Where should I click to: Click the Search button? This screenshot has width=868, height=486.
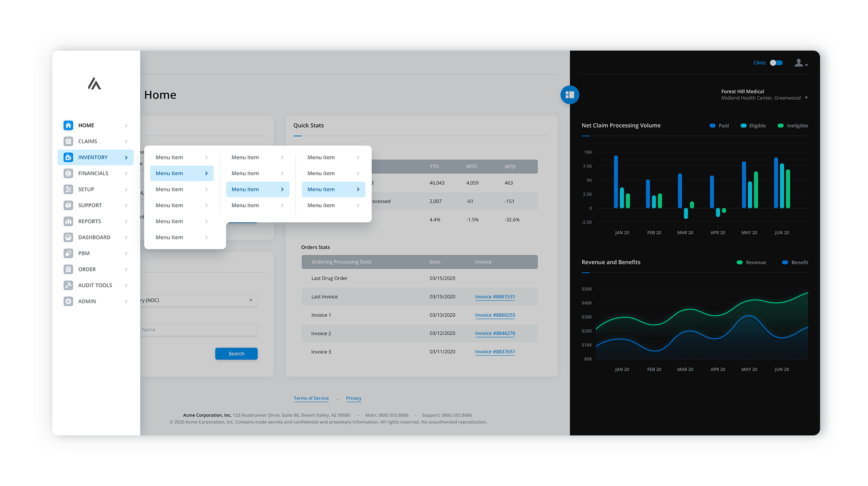pos(236,353)
